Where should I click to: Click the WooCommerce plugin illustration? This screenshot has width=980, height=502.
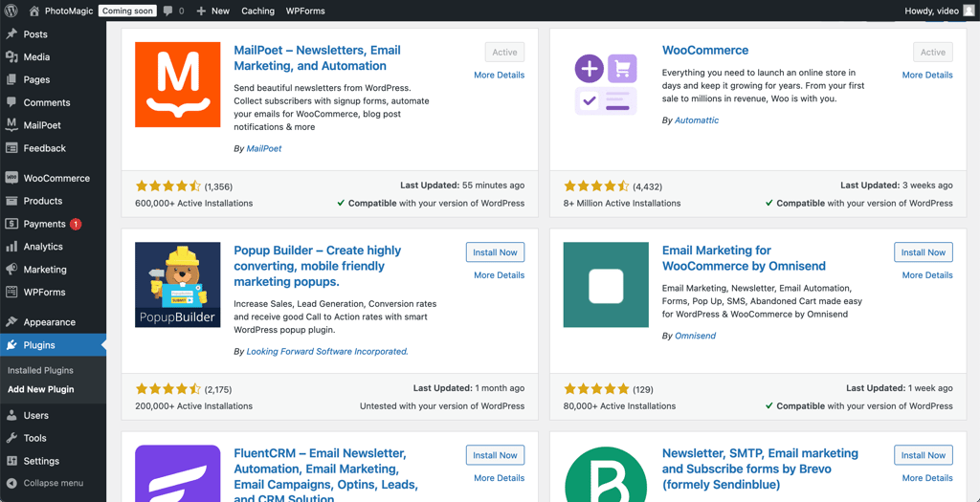pos(606,85)
